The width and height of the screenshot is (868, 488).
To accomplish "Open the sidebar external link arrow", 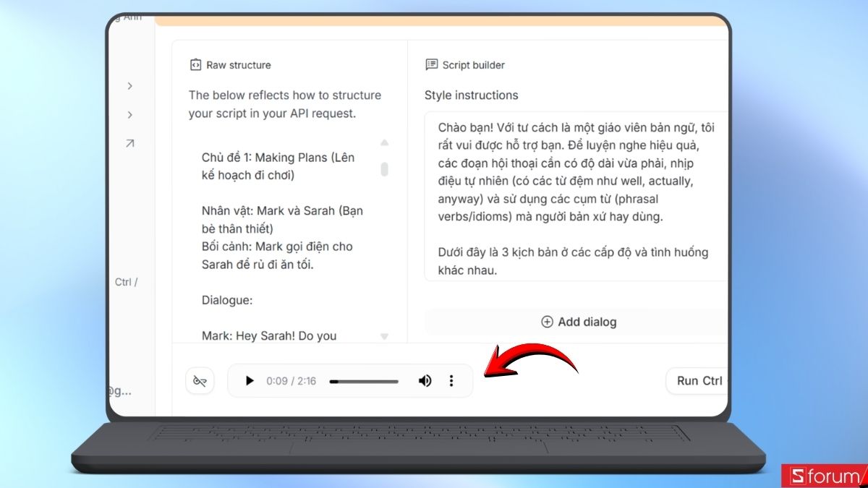I will tap(130, 144).
